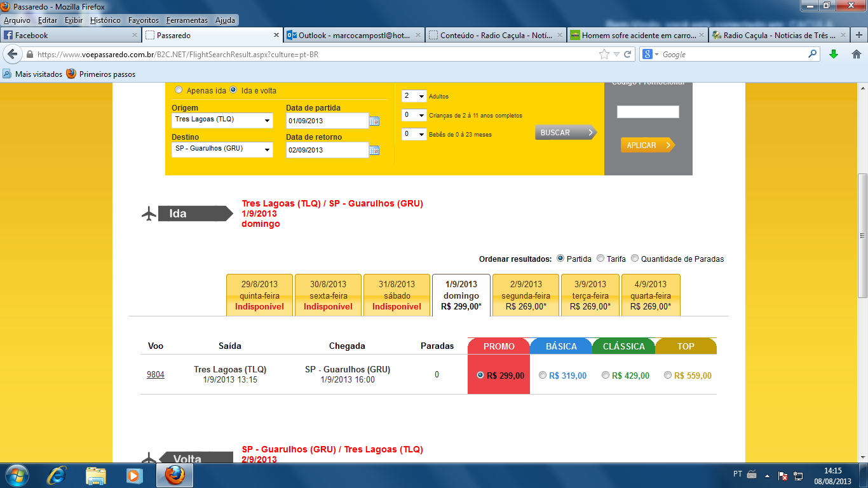Open the Origem dropdown Tres Lagoas (TLQ)
Viewport: 868px width, 488px height.
[x=222, y=120]
